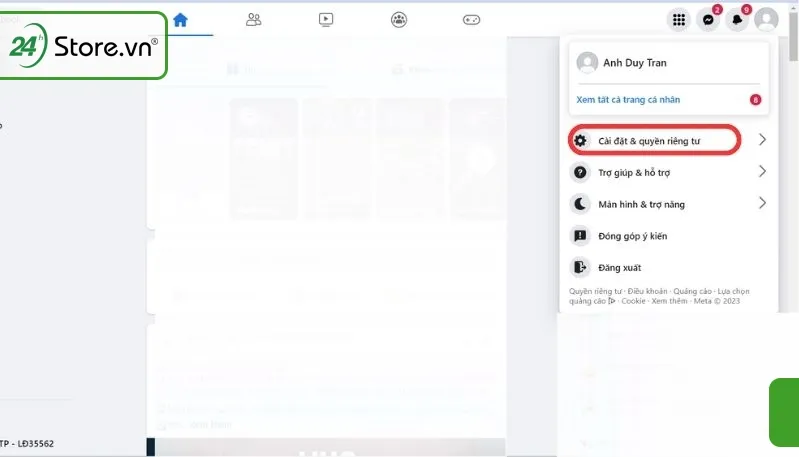Open Quảng cáo footer link
This screenshot has height=457, width=799.
tap(693, 291)
